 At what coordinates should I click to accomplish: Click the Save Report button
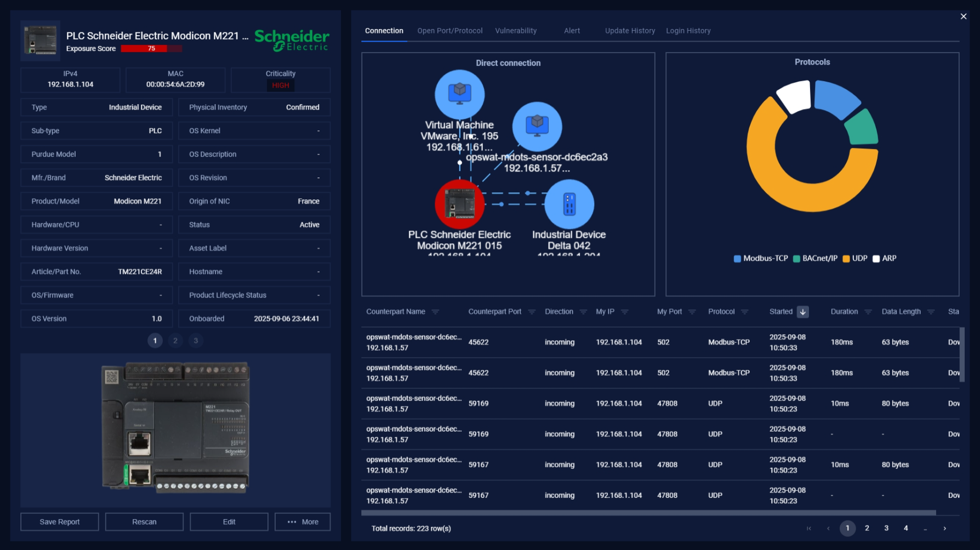[60, 522]
